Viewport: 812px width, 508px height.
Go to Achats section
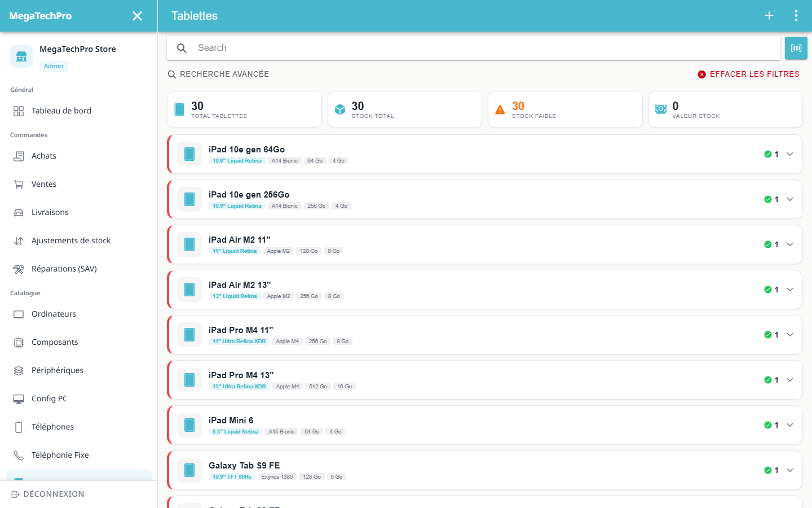point(78,156)
